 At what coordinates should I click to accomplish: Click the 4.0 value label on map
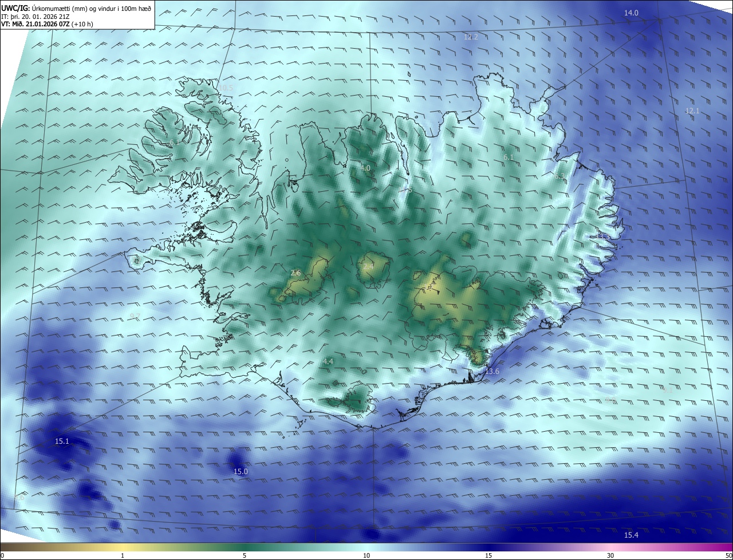pyautogui.click(x=365, y=168)
